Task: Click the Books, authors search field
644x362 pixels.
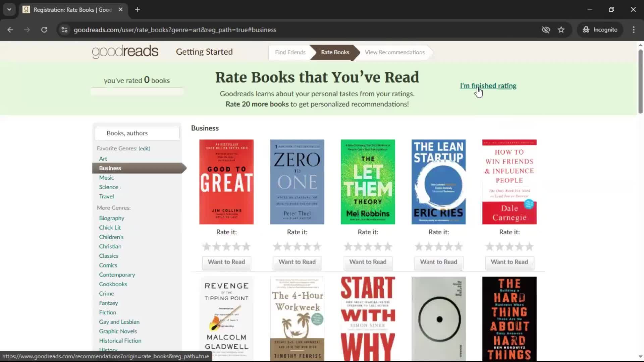Action: click(137, 133)
